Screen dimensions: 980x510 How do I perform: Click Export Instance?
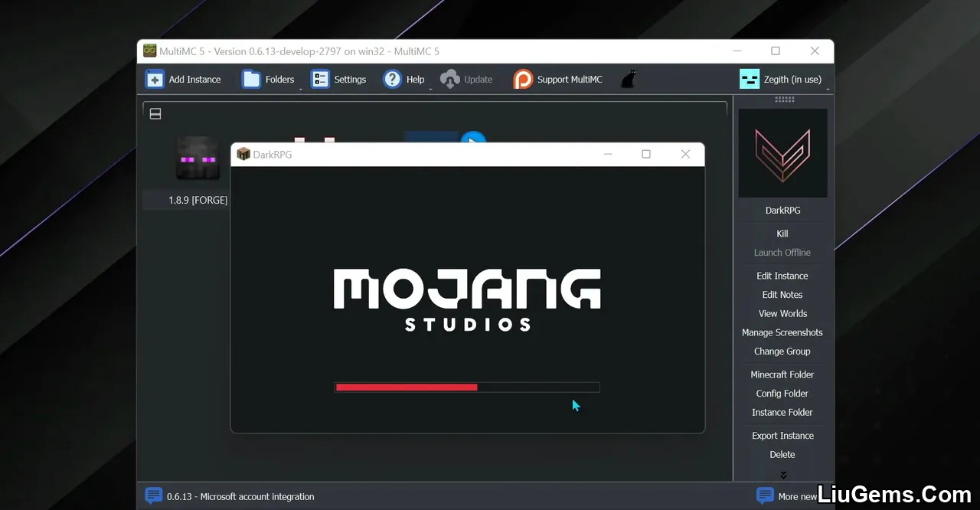tap(782, 436)
